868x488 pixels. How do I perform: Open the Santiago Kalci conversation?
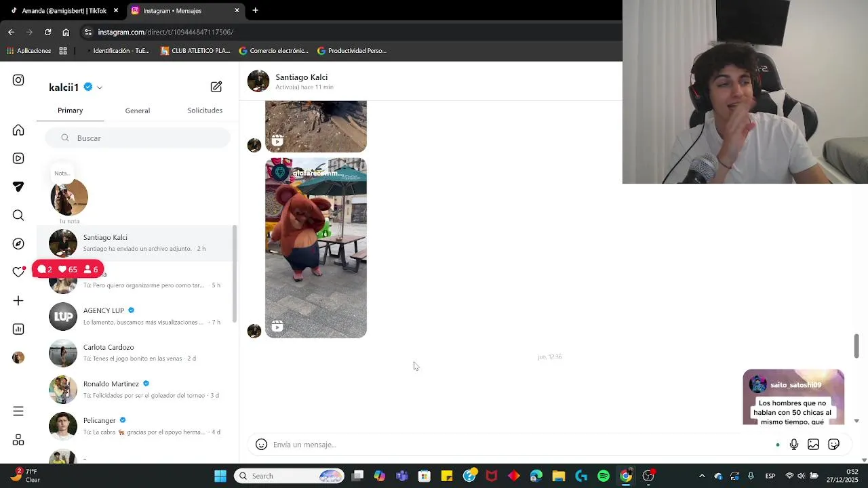(136, 243)
